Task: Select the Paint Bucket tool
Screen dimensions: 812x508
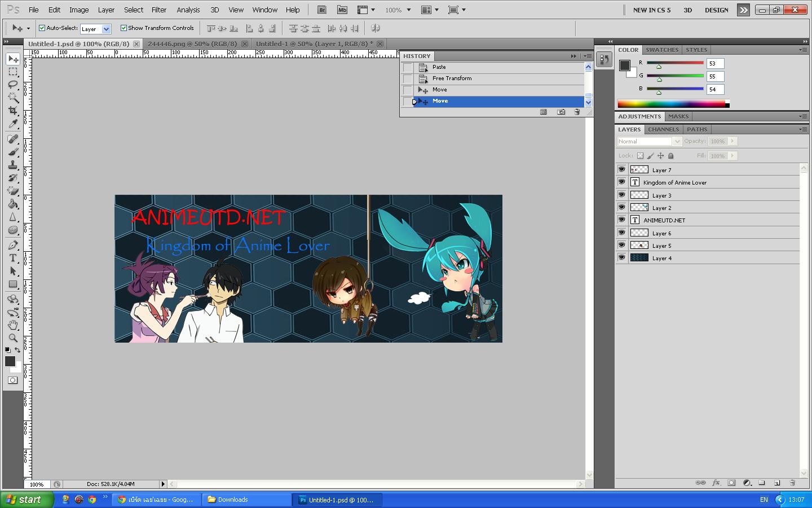Action: pyautogui.click(x=13, y=204)
